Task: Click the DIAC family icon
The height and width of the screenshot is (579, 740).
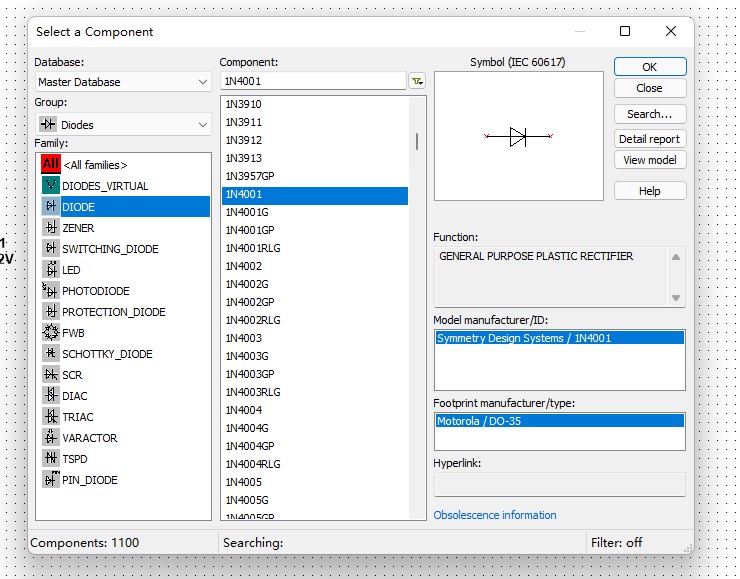Action: (50, 395)
